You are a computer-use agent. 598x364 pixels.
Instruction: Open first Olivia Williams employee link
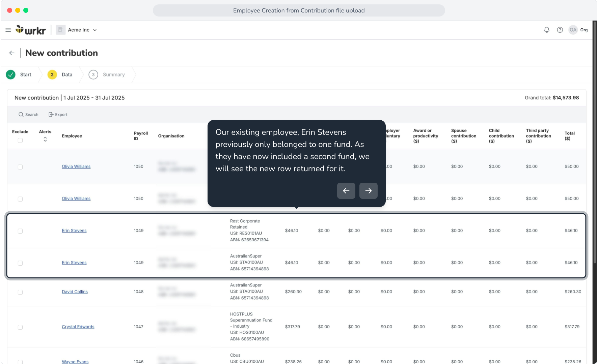(x=76, y=166)
